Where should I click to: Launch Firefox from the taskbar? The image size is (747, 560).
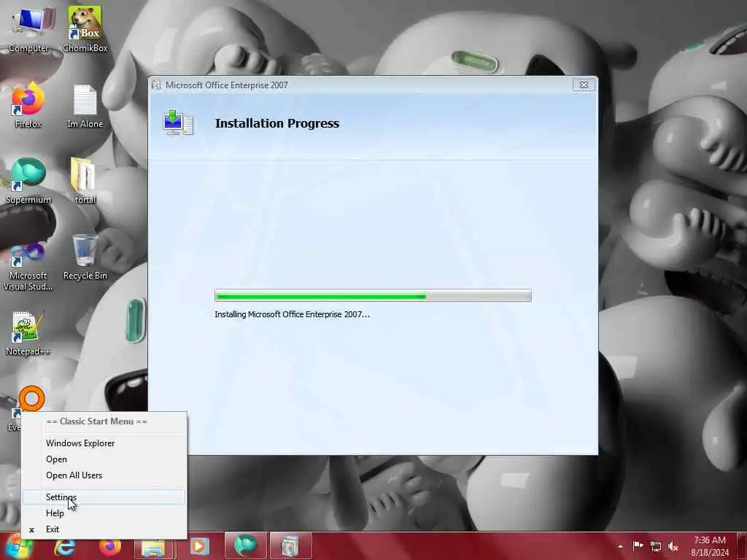tap(110, 547)
